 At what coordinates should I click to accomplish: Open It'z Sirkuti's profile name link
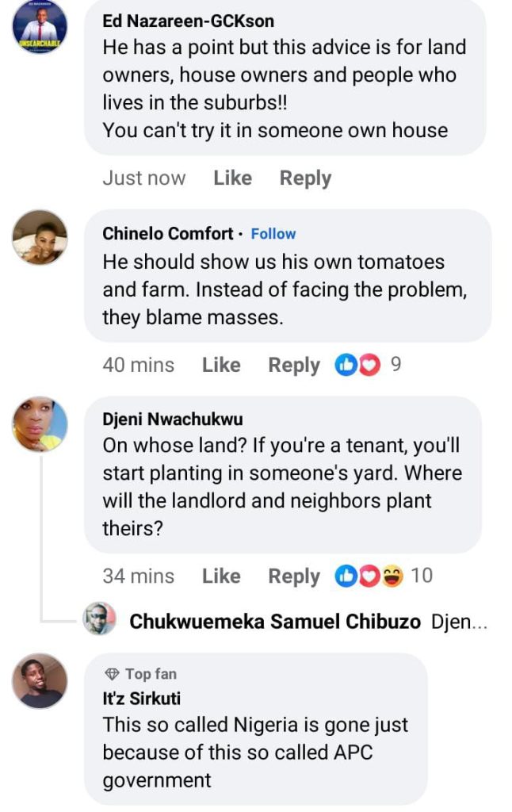[142, 699]
